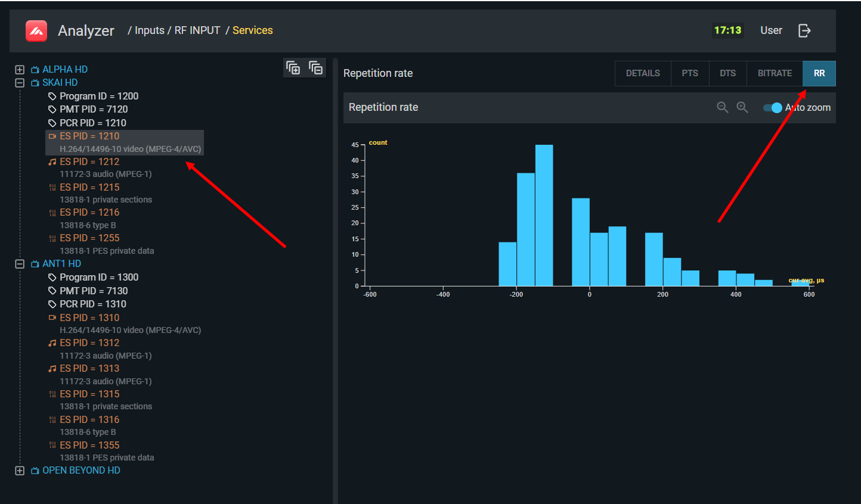Zoom out the repetition rate chart

[x=722, y=107]
